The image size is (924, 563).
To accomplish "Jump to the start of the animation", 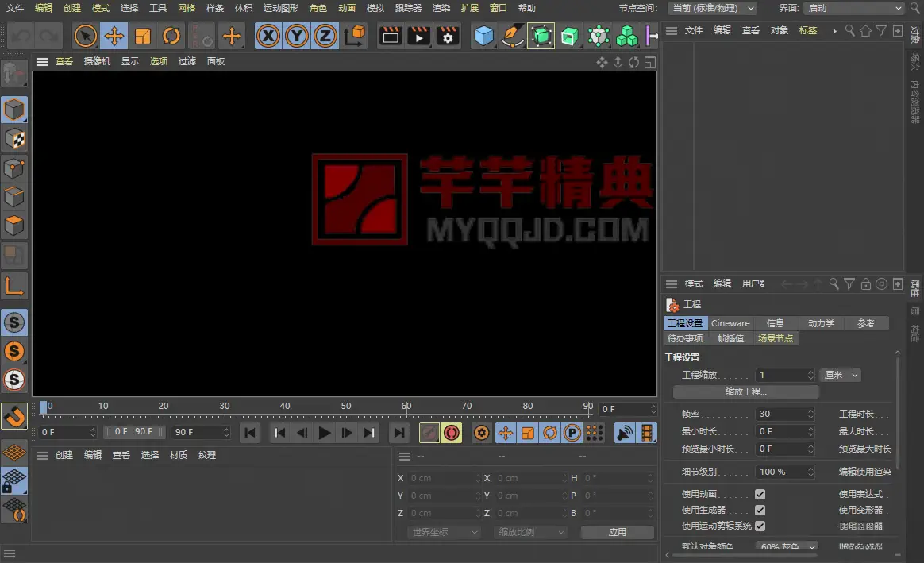I will point(250,433).
